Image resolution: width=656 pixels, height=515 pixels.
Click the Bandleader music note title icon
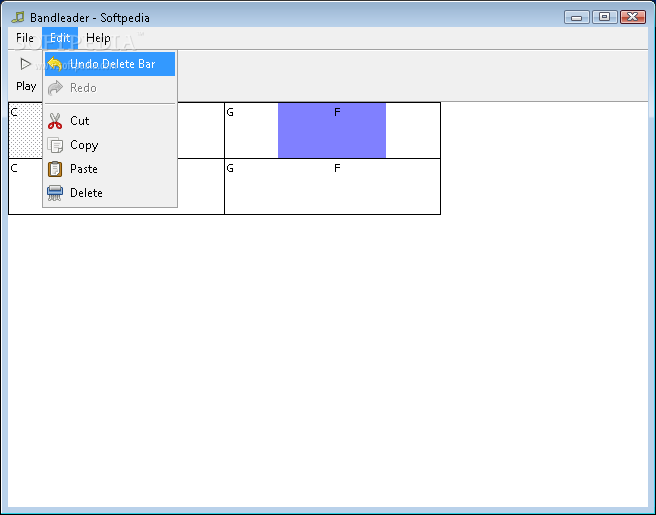tap(18, 17)
